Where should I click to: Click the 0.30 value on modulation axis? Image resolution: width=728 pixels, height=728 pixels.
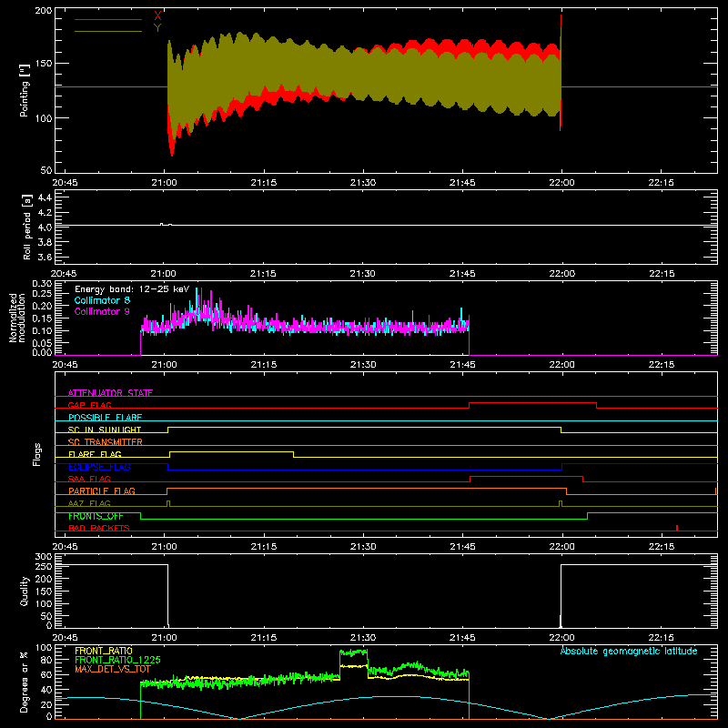tap(42, 284)
